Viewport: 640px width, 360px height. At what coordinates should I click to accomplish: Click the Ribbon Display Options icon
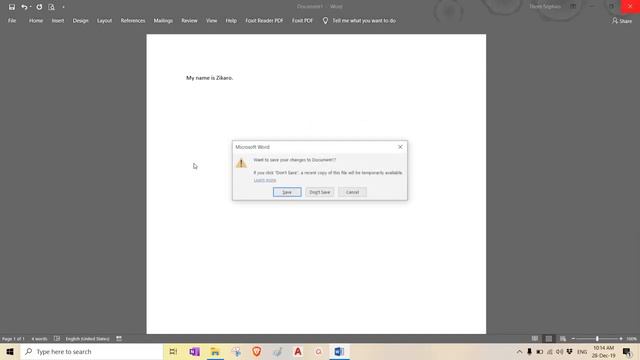573,7
